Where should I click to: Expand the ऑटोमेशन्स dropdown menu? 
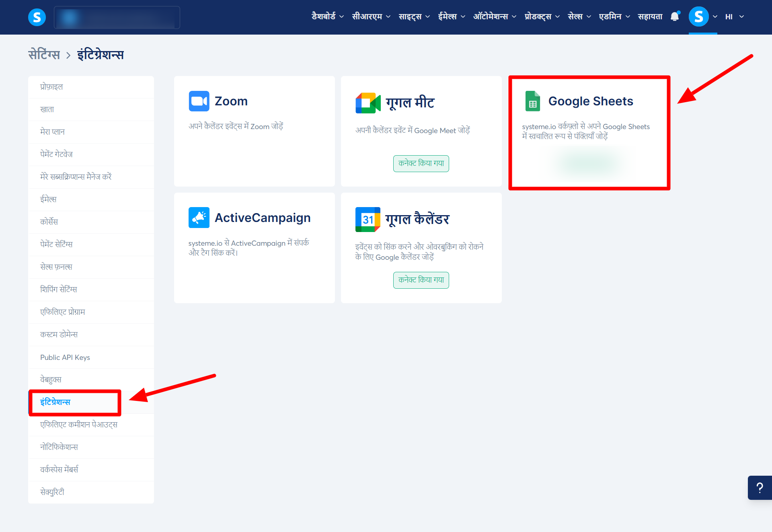point(495,16)
